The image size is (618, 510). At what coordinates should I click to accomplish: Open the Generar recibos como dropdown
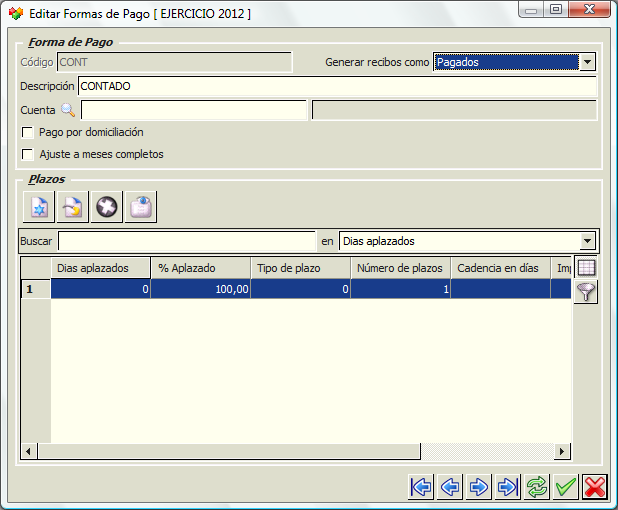587,62
